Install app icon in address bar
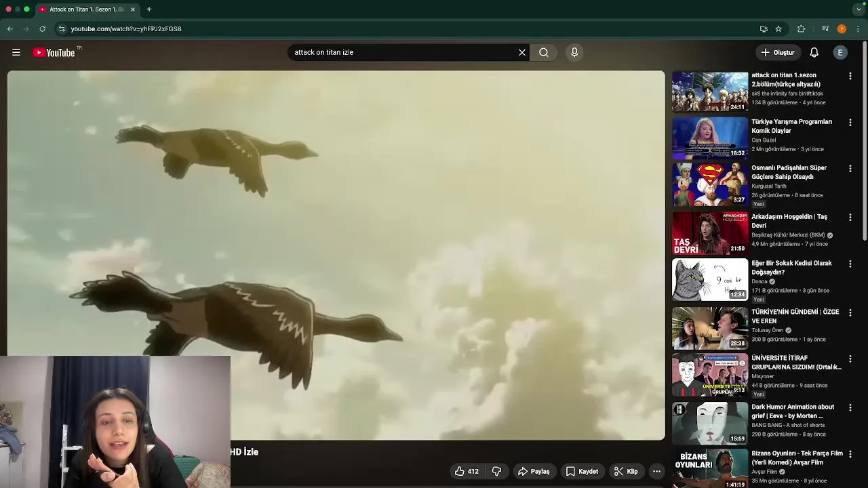Screen dimensions: 868x488 [764, 28]
